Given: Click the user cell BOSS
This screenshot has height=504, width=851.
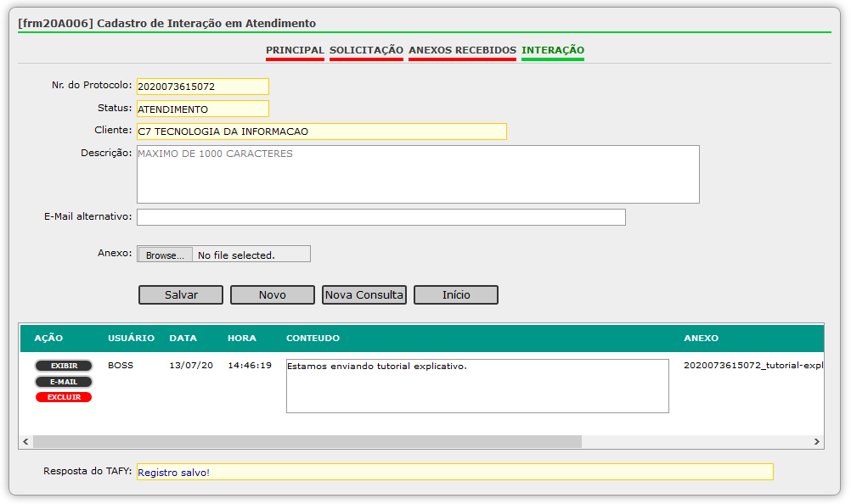Looking at the screenshot, I should point(121,365).
